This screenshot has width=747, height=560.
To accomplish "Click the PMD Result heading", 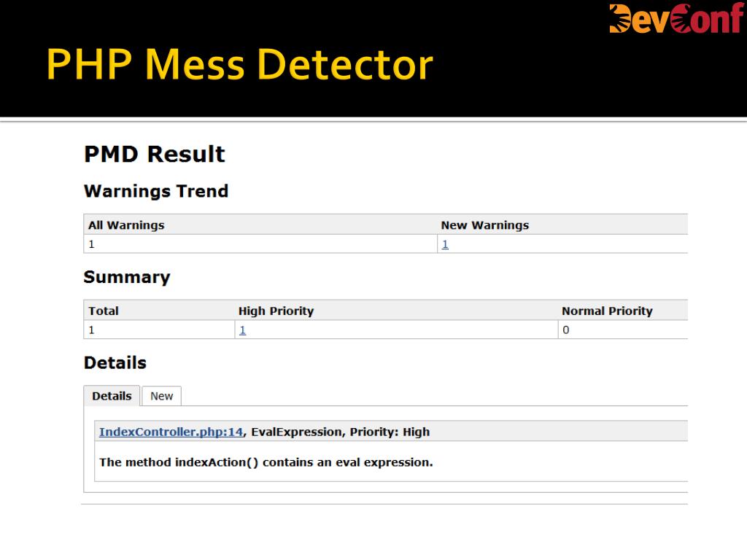I will click(x=155, y=155).
